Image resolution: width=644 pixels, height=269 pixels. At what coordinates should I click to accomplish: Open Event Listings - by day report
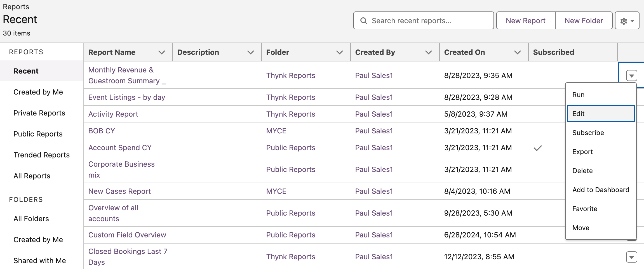coord(127,97)
